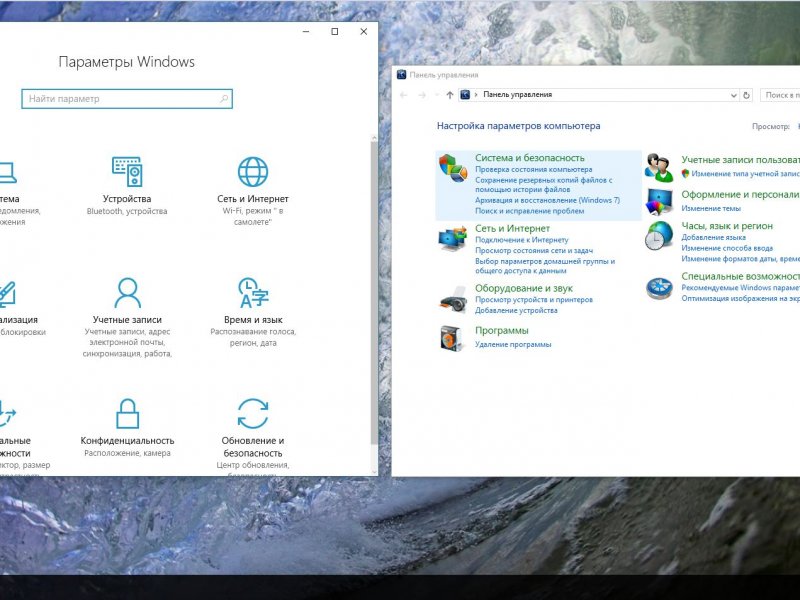This screenshot has width=800, height=600.
Task: Go forward in Control Panel navigation
Action: point(422,95)
